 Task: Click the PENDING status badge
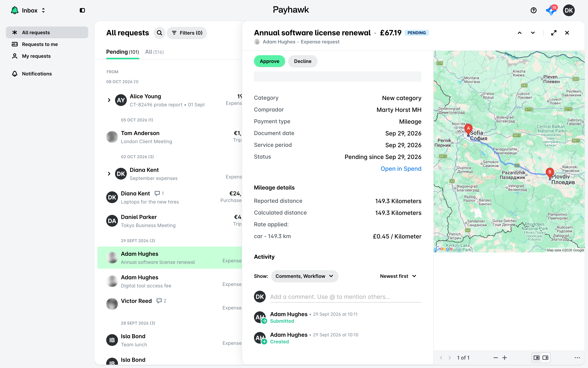click(416, 33)
